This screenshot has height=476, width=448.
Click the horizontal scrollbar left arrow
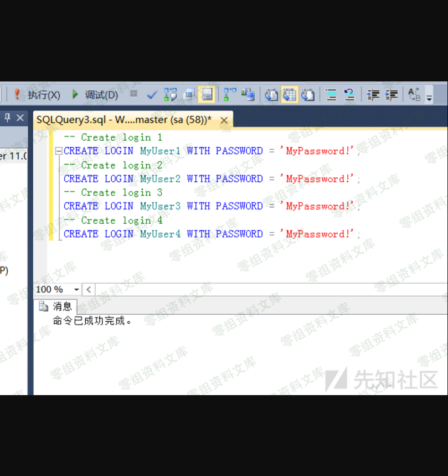(x=89, y=290)
